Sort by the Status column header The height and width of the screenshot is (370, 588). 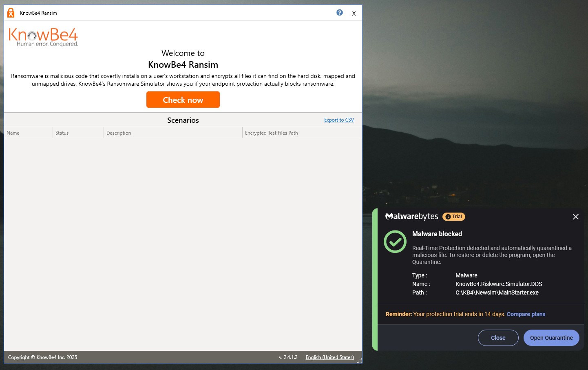tap(78, 133)
